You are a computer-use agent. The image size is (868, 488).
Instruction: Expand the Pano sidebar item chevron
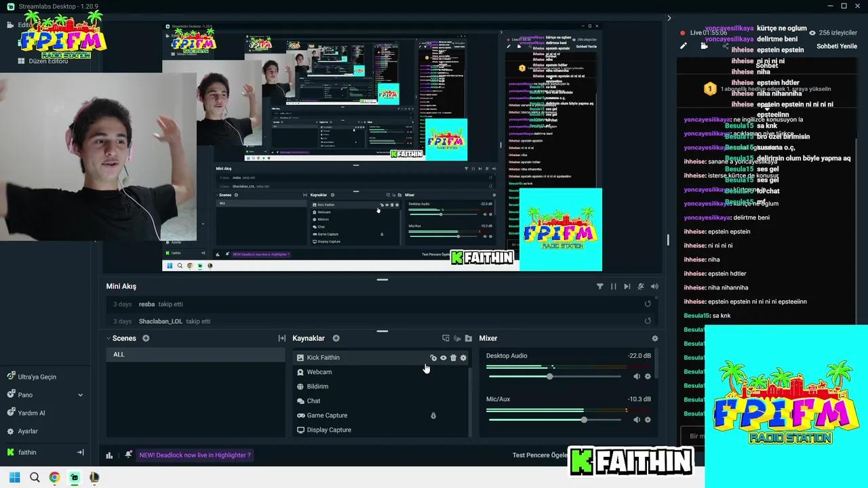click(79, 394)
